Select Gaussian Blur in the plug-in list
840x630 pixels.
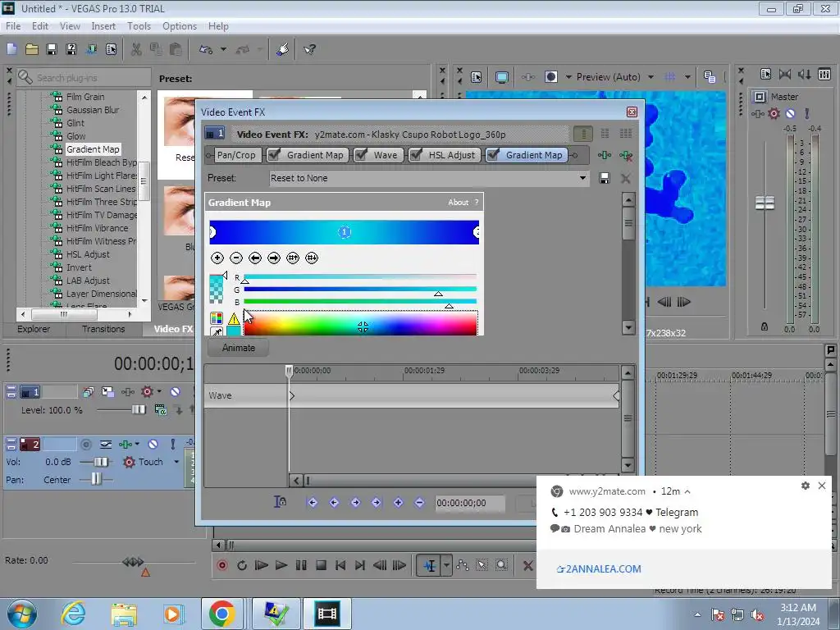[93, 110]
